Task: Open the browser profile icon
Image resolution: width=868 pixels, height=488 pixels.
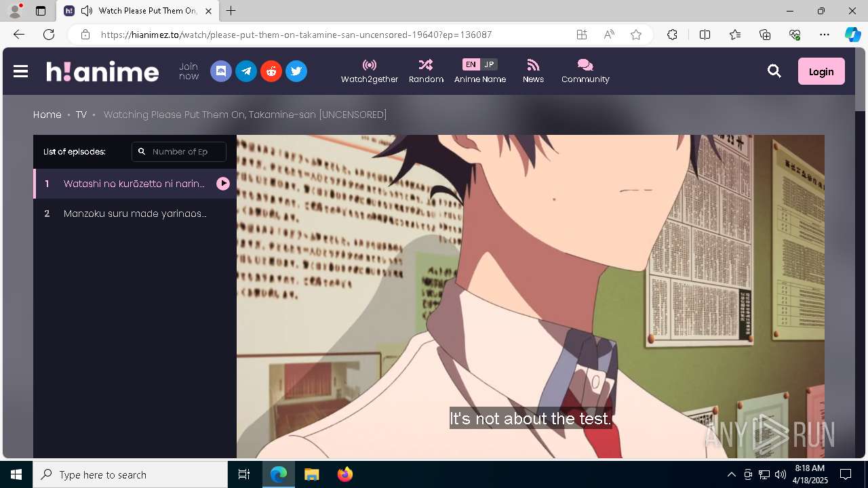Action: coord(14,11)
